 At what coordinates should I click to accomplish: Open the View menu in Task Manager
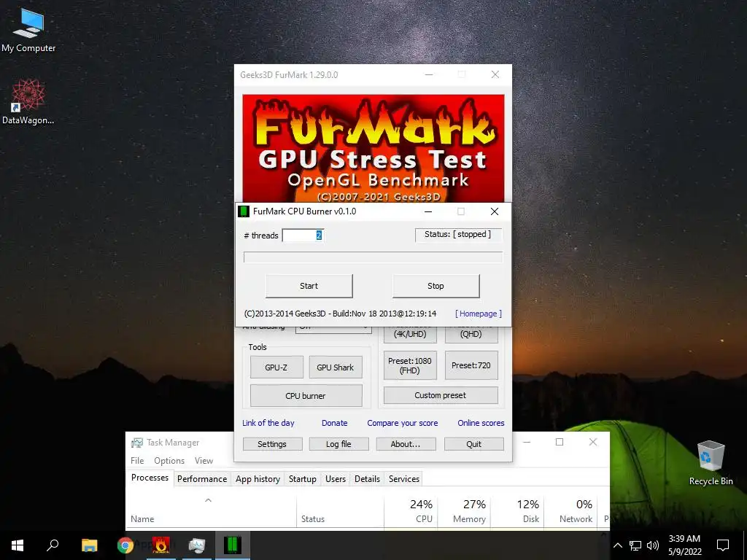(204, 461)
